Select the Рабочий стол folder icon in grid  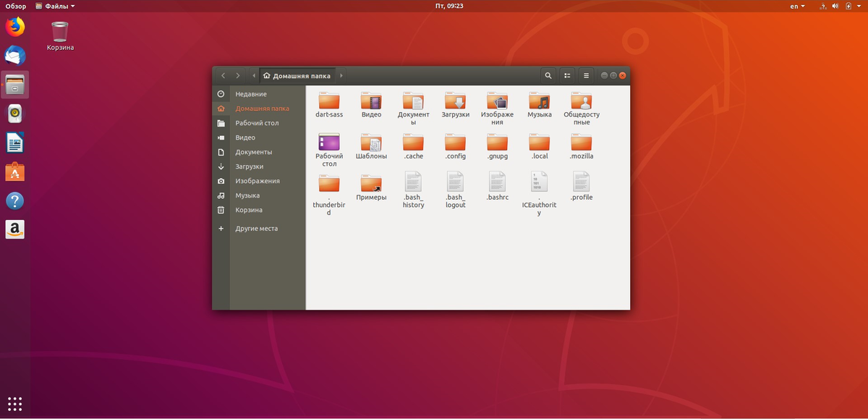pos(328,143)
